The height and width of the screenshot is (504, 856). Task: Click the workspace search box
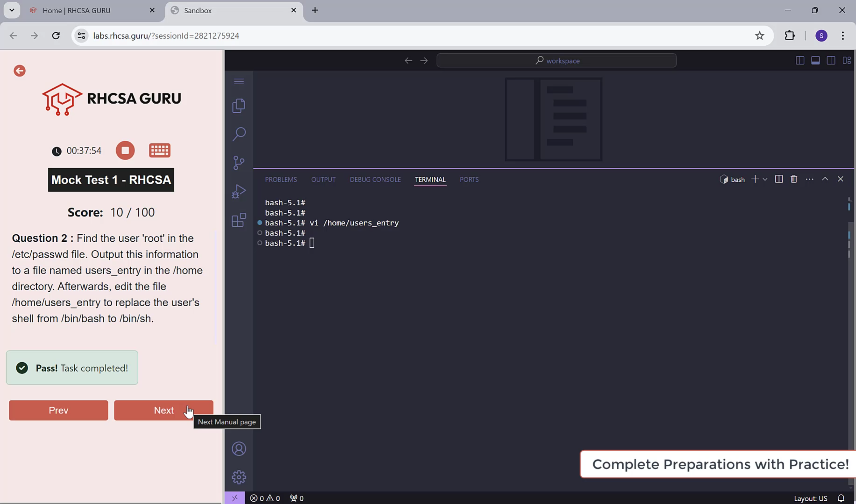(556, 61)
